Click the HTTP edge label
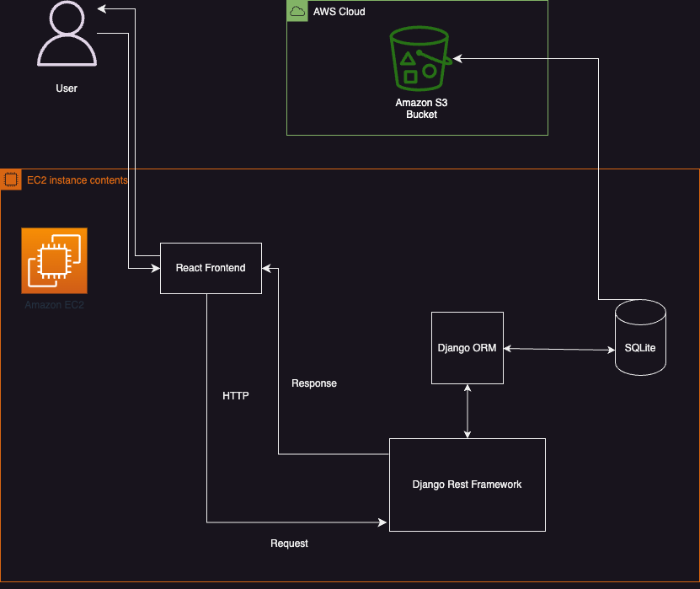This screenshot has width=700, height=589. (x=236, y=396)
